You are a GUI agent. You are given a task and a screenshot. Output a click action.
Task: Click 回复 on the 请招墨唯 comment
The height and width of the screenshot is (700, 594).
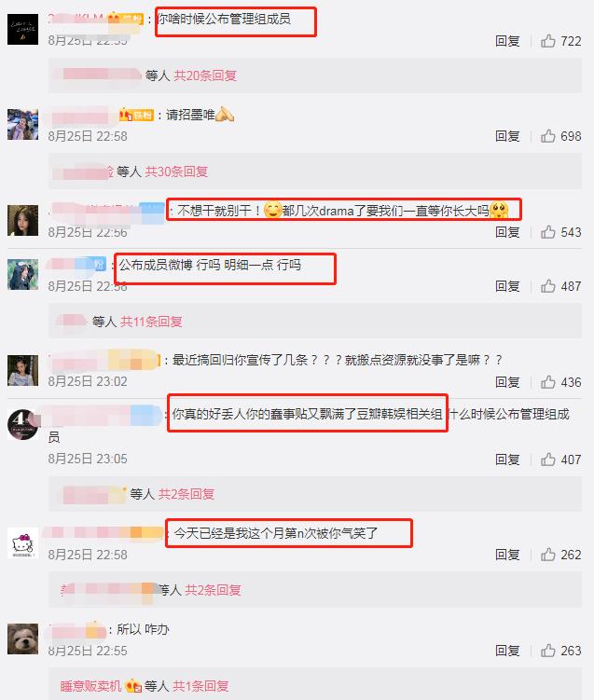point(507,136)
